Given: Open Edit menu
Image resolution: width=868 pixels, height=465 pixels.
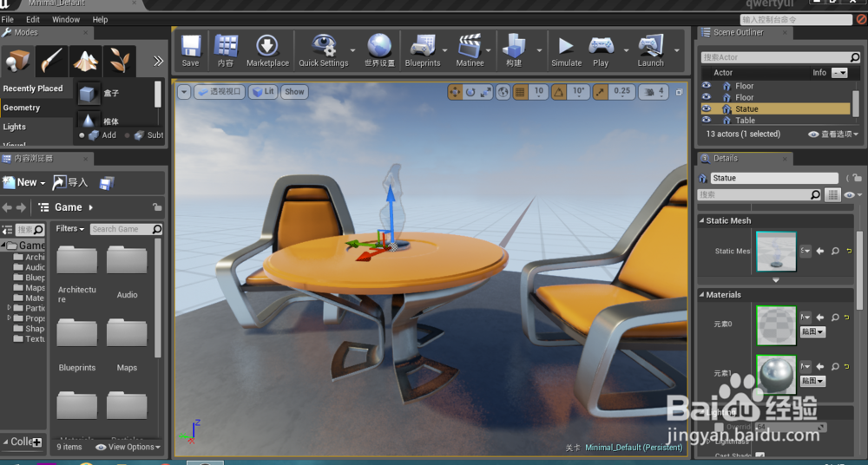Looking at the screenshot, I should point(33,19).
